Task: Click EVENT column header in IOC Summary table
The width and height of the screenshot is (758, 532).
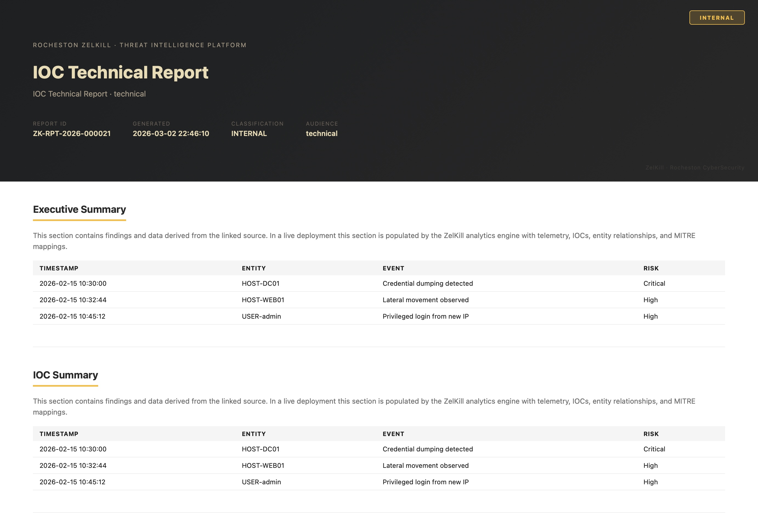Action: tap(393, 434)
